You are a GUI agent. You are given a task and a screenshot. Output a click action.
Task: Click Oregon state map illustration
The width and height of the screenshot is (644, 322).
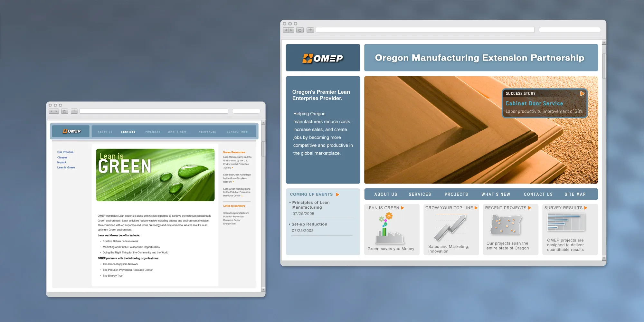click(505, 224)
